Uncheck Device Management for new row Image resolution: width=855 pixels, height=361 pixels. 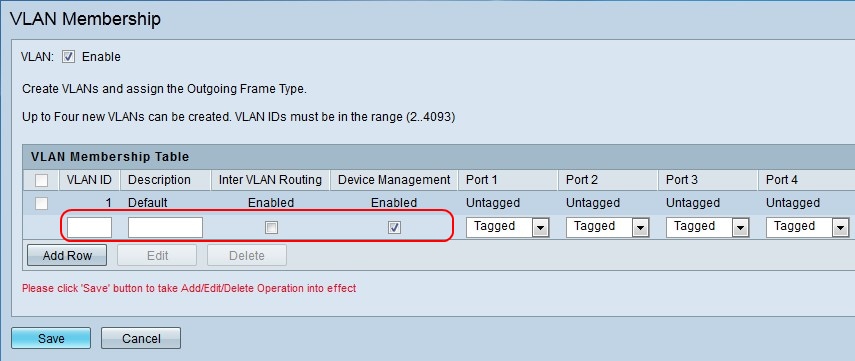(x=394, y=227)
